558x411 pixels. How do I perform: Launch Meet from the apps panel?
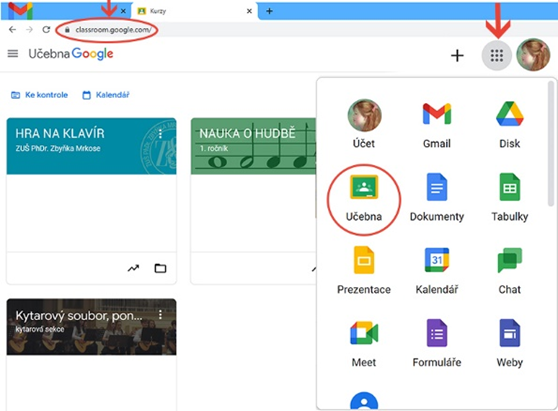click(x=364, y=343)
